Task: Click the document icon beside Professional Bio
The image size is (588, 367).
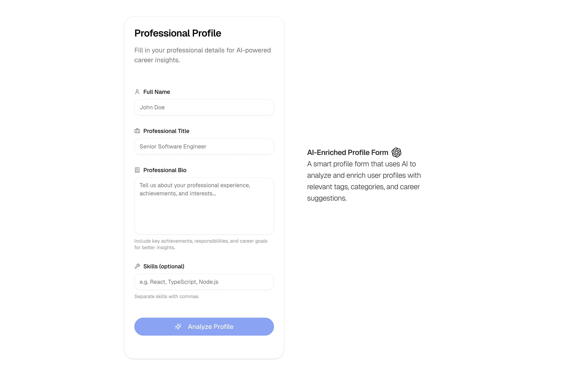Action: pos(137,170)
